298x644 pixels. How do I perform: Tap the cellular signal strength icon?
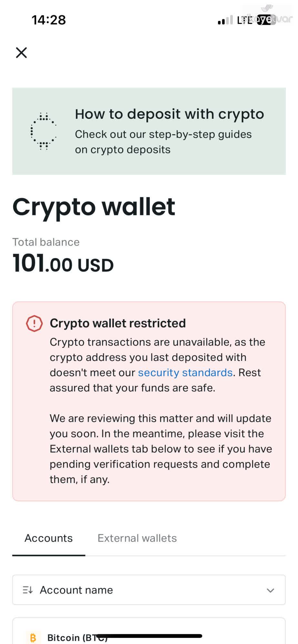[x=225, y=20]
